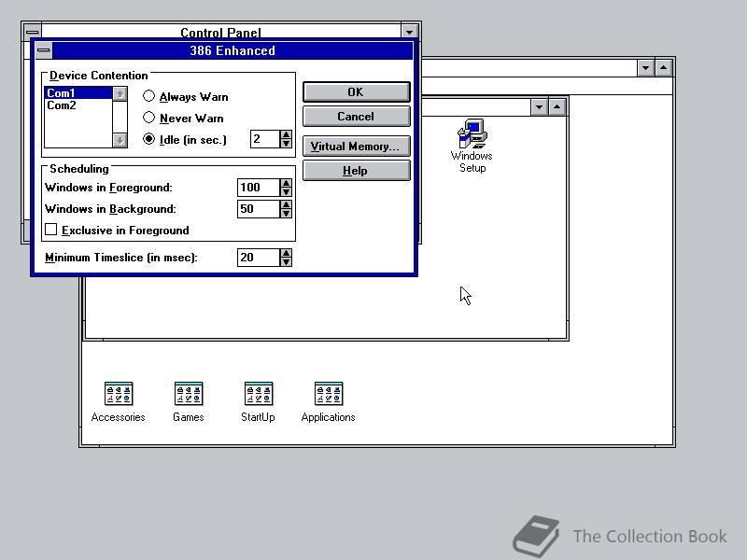This screenshot has height=560, width=747.
Task: Open the StartUp program group icon
Action: point(258,402)
